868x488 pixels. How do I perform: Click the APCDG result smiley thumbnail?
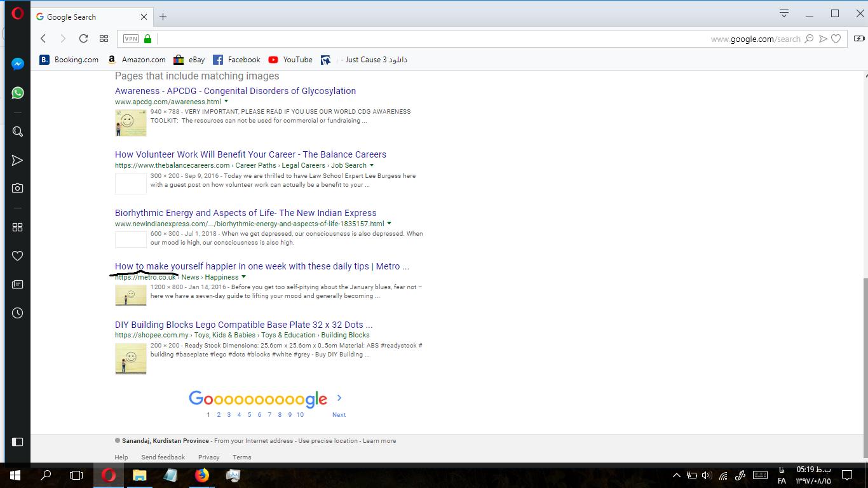click(131, 123)
